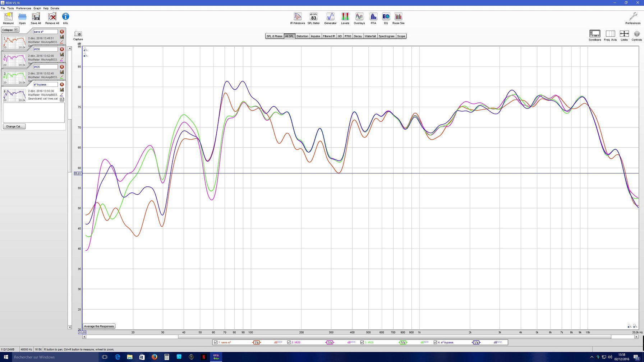Open Windows Start menu
Screen dimensions: 644x362
click(6, 357)
